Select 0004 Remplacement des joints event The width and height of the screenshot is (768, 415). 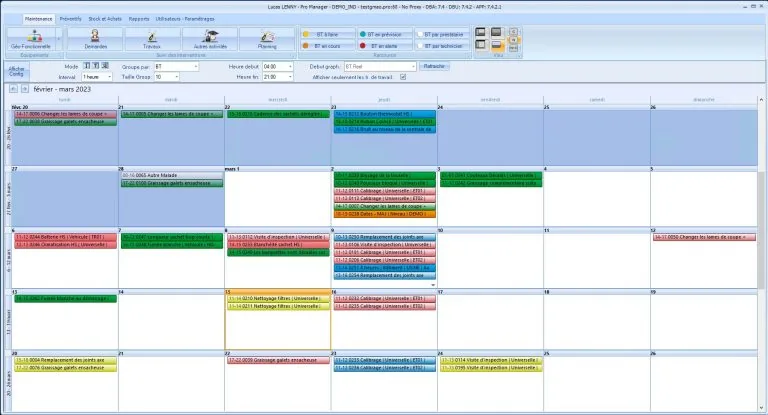coord(66,360)
